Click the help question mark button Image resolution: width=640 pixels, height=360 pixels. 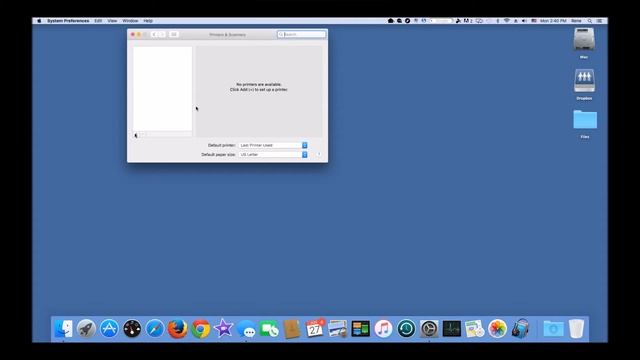click(319, 155)
